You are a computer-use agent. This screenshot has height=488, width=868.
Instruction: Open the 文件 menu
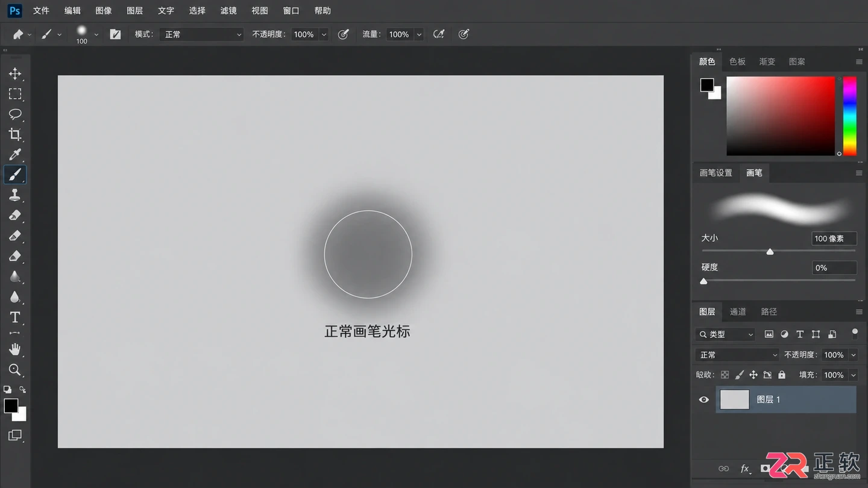pos(41,11)
